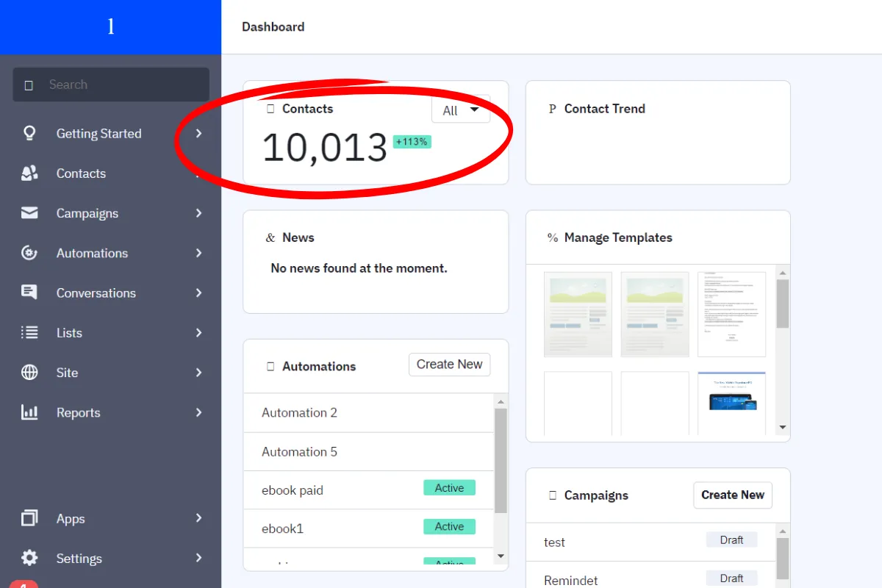Image resolution: width=882 pixels, height=588 pixels.
Task: Click the Conversations chat bubble icon
Action: (x=29, y=293)
